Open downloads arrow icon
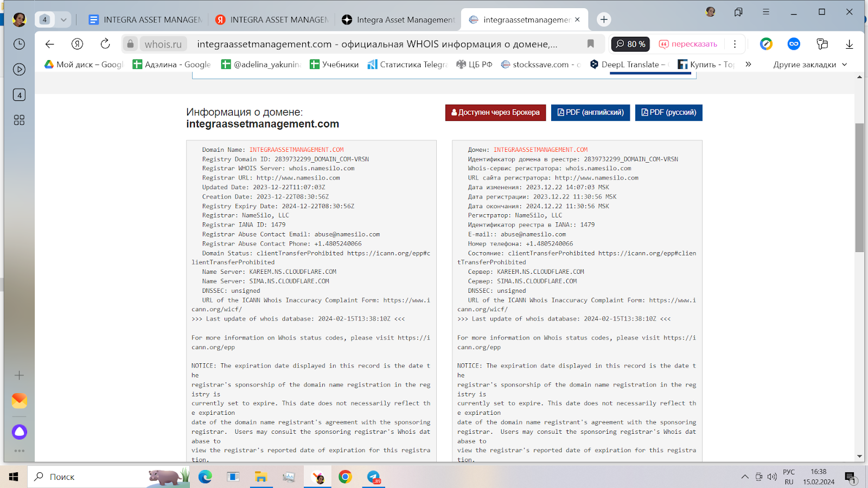The height and width of the screenshot is (488, 868). pyautogui.click(x=850, y=44)
